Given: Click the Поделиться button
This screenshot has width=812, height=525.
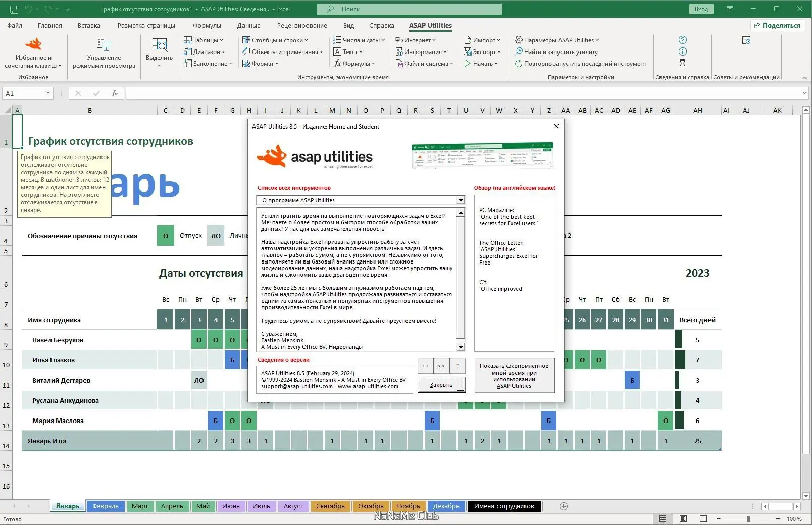Looking at the screenshot, I should pyautogui.click(x=777, y=25).
